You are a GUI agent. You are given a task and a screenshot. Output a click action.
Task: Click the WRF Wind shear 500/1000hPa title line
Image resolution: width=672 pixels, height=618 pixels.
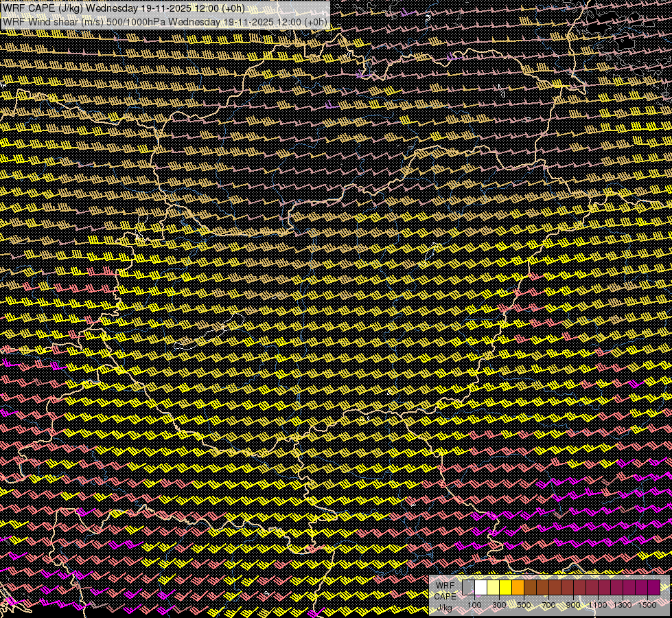(x=165, y=21)
